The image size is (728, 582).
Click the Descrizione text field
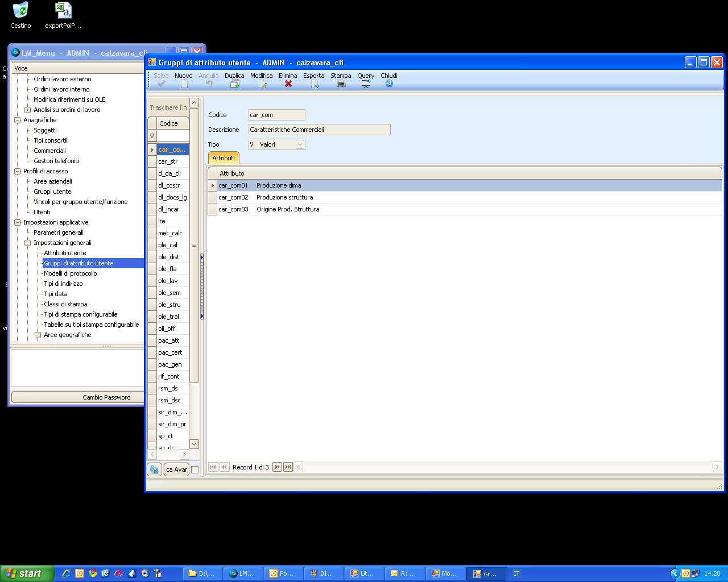[x=319, y=130]
